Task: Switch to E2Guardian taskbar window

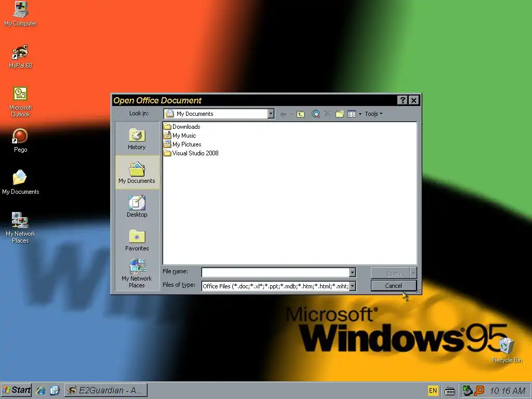Action: click(x=106, y=390)
